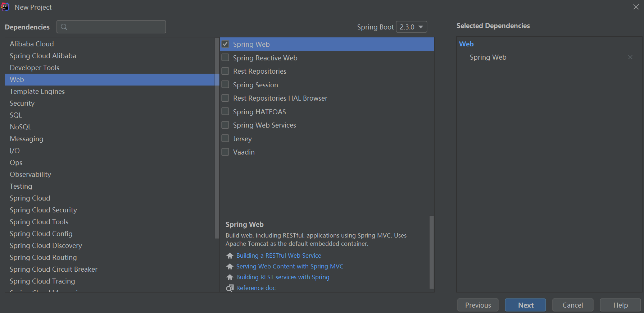Tick the Vaadin checkbox
This screenshot has width=644, height=313.
[225, 152]
